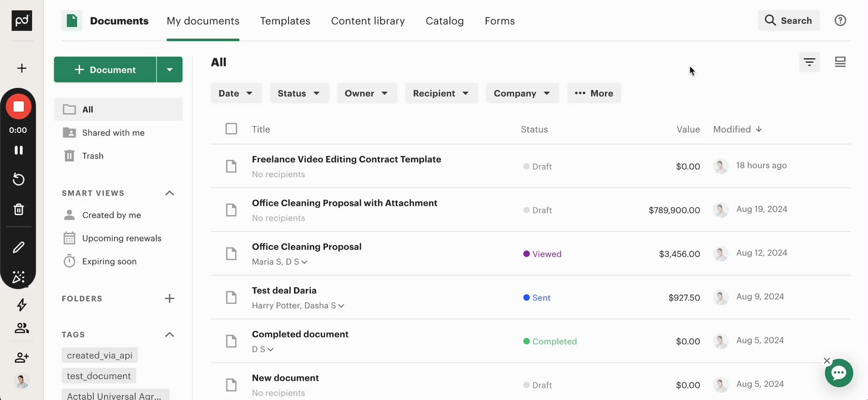Open the Recipient filter dropdown
This screenshot has width=868, height=400.
point(441,93)
